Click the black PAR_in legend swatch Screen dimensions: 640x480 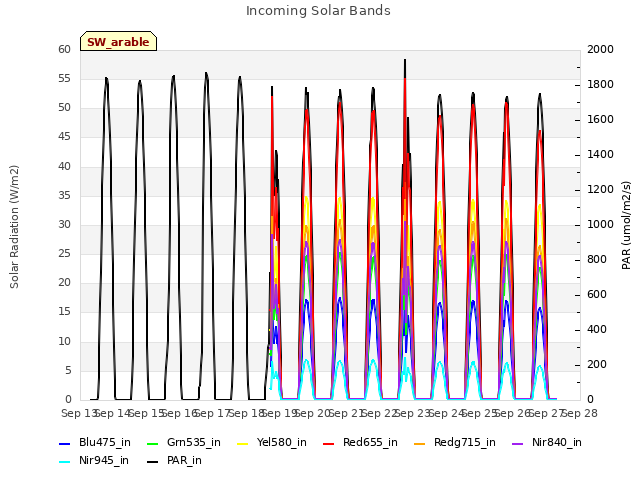[x=152, y=462]
